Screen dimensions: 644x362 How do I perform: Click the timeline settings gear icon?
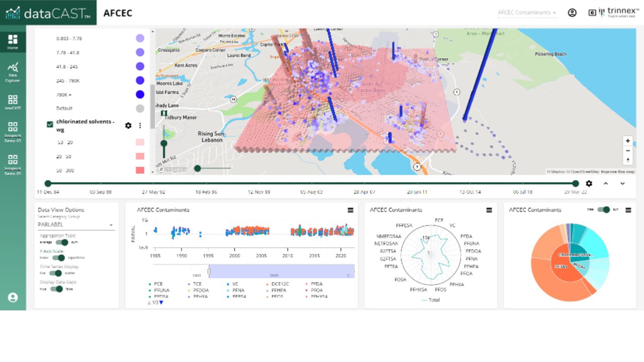[x=588, y=183]
